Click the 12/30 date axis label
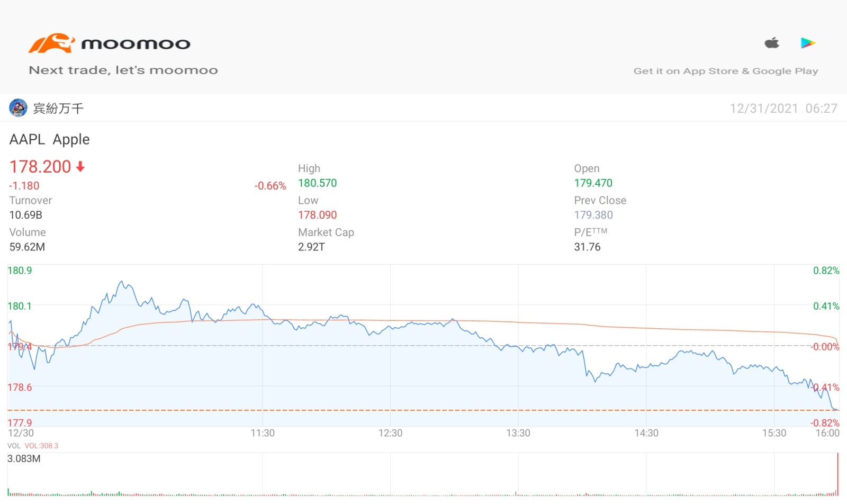The width and height of the screenshot is (847, 504). coord(21,433)
